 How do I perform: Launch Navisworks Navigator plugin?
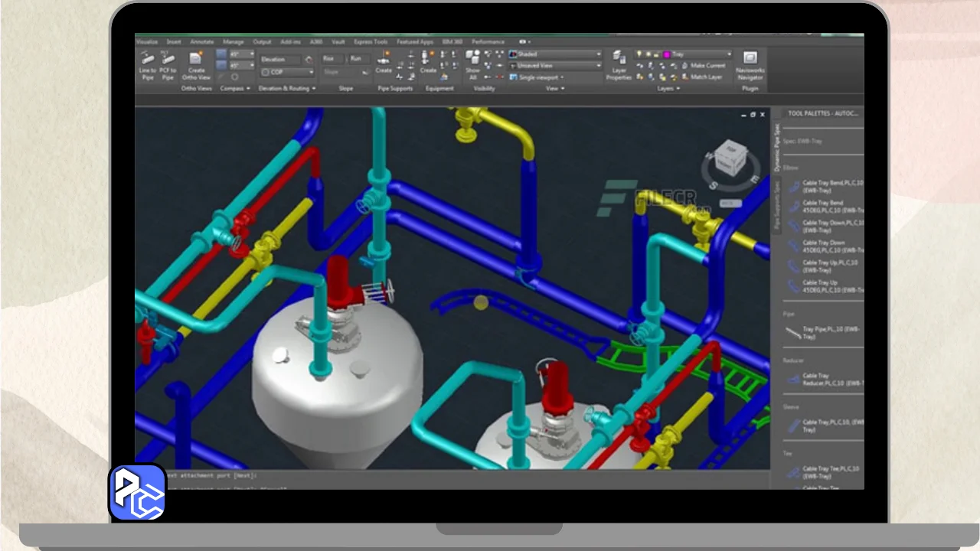[x=750, y=64]
